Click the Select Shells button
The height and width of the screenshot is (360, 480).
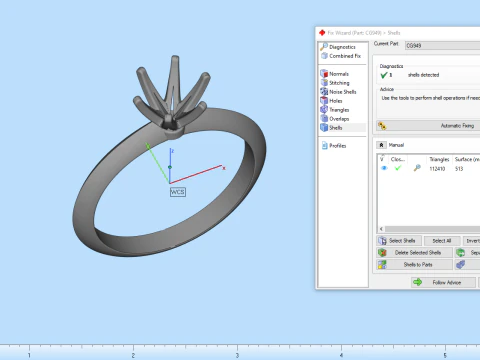(399, 241)
